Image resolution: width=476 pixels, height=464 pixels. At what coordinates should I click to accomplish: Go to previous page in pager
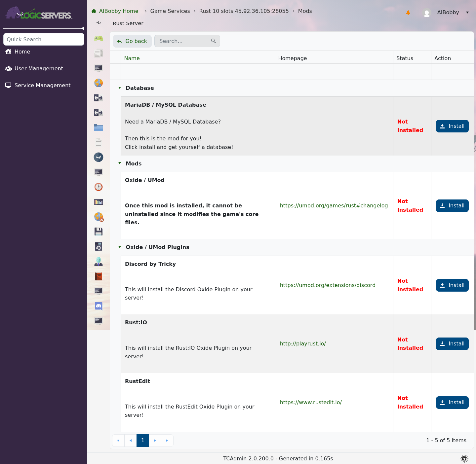[x=131, y=441]
